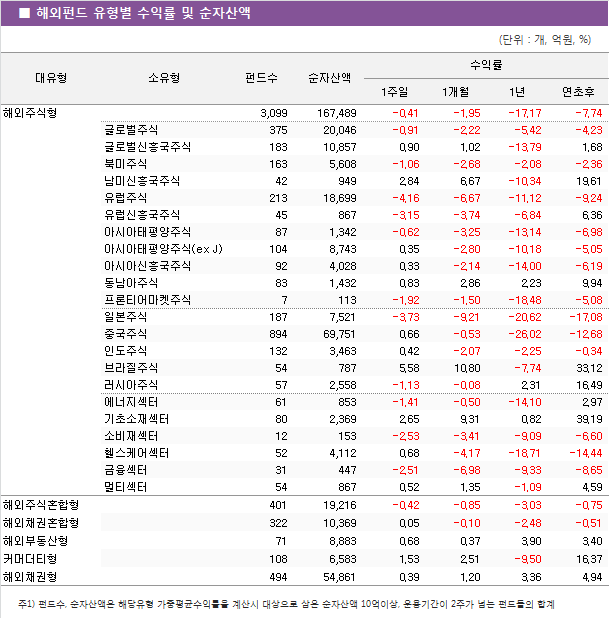Select the 소유형 column header

164,78
